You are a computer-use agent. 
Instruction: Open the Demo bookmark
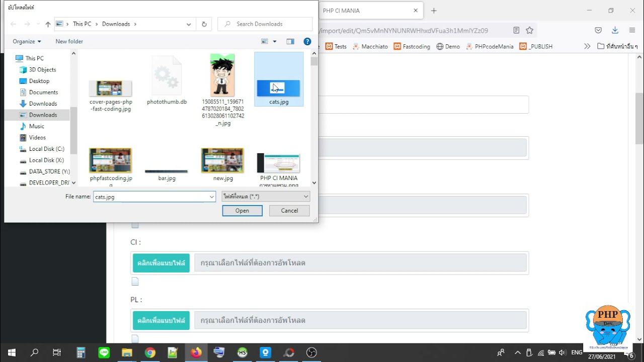click(x=448, y=46)
